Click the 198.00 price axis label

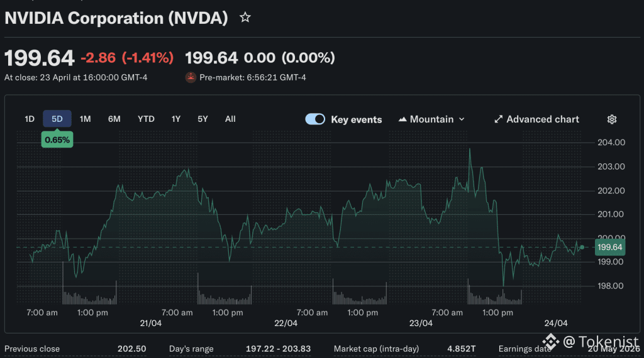tap(610, 286)
